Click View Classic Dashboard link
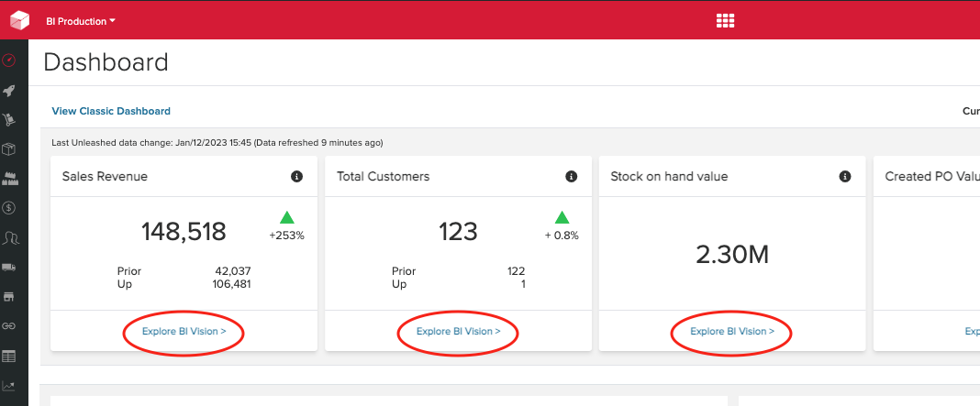This screenshot has width=980, height=406. pyautogui.click(x=111, y=111)
